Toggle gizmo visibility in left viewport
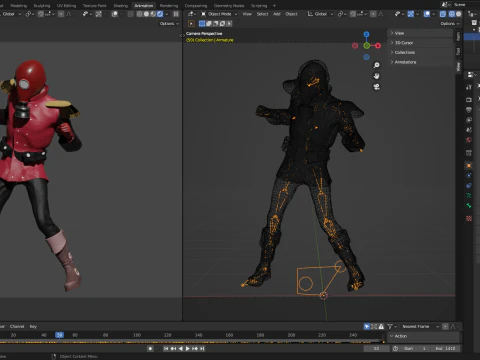480x360 pixels. 98,14
